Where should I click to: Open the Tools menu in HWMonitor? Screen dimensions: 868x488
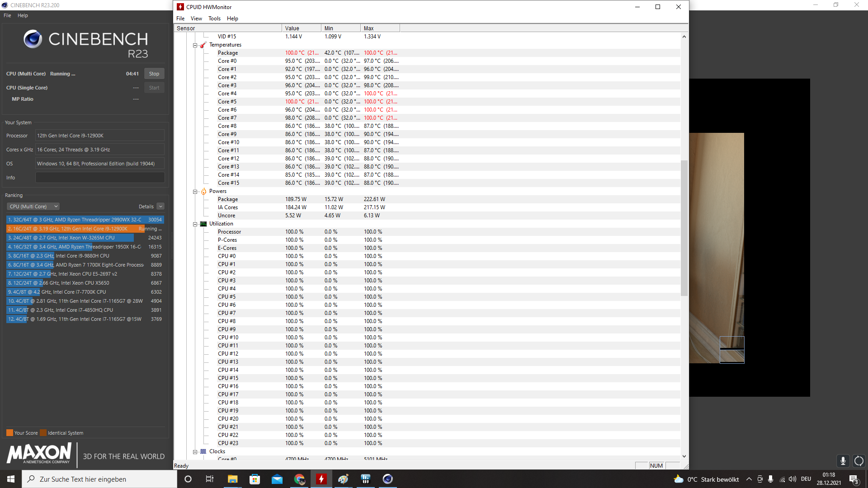[214, 19]
